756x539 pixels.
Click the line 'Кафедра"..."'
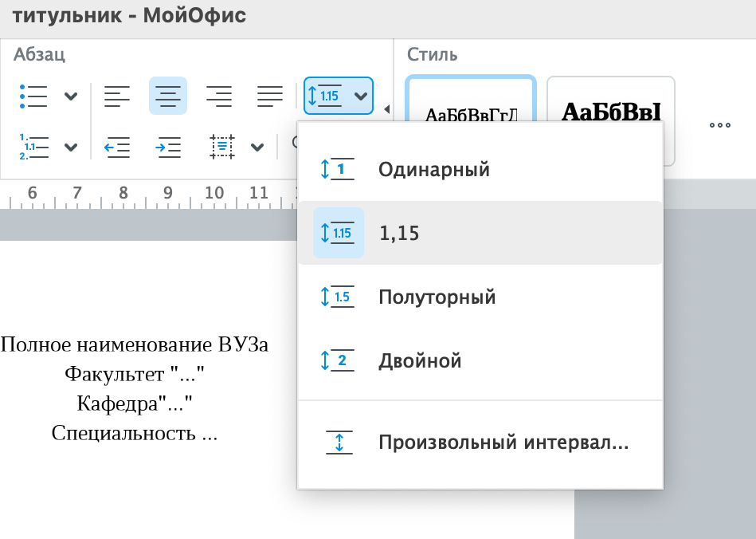pos(135,403)
